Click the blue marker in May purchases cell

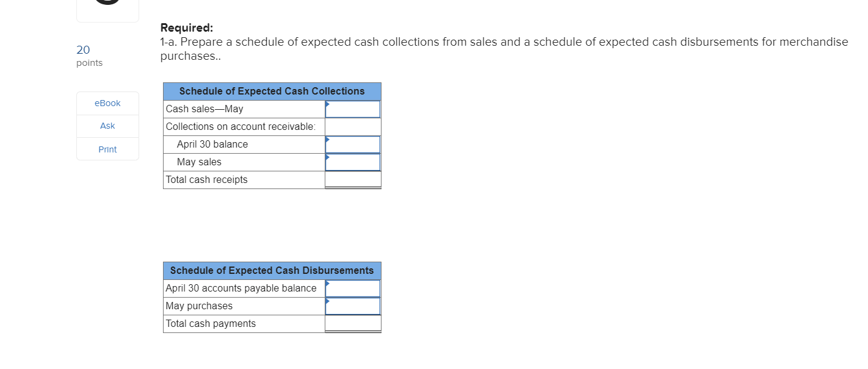click(328, 301)
